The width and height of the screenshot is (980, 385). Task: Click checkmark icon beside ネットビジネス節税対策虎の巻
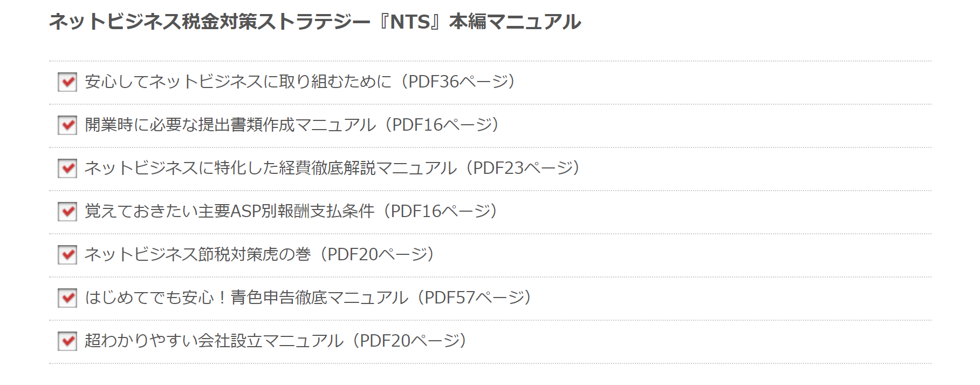click(67, 255)
